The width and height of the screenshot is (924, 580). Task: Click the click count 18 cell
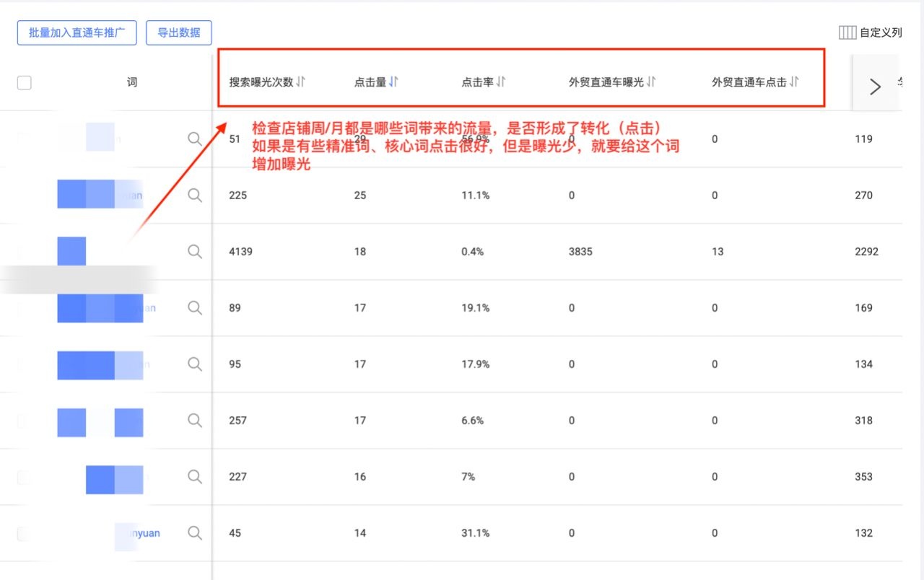tap(360, 252)
